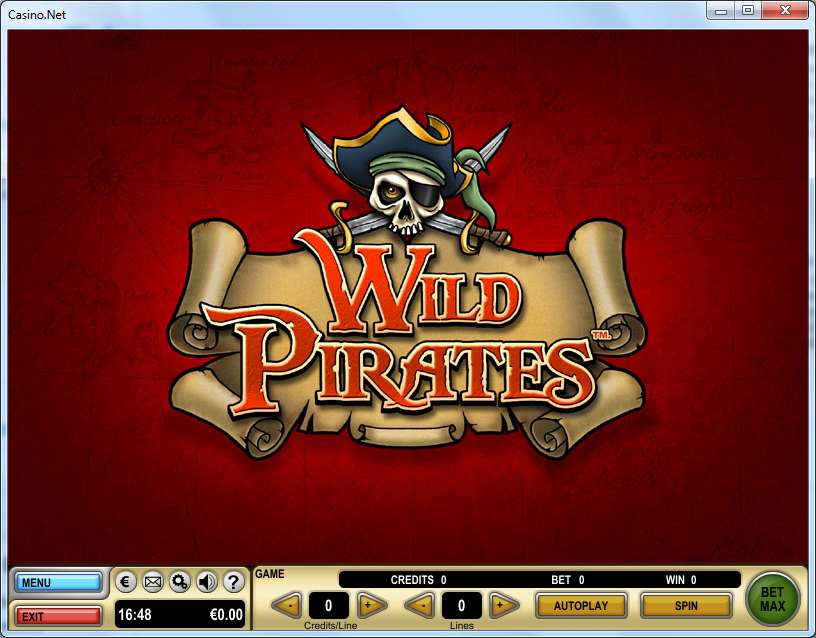Click the SPIN button
The width and height of the screenshot is (816, 638).
(x=686, y=606)
